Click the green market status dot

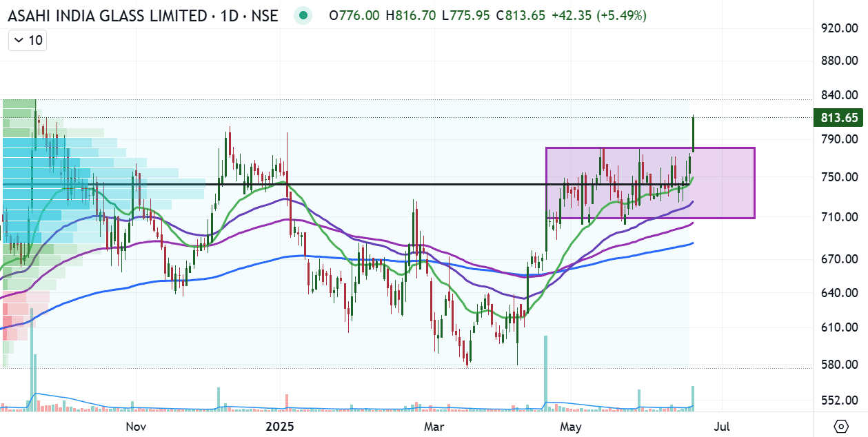pyautogui.click(x=301, y=15)
